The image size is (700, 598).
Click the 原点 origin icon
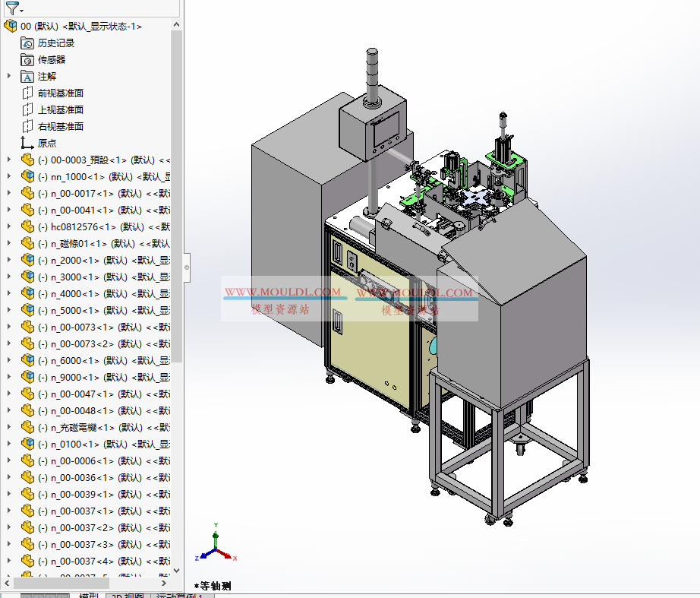coord(24,142)
